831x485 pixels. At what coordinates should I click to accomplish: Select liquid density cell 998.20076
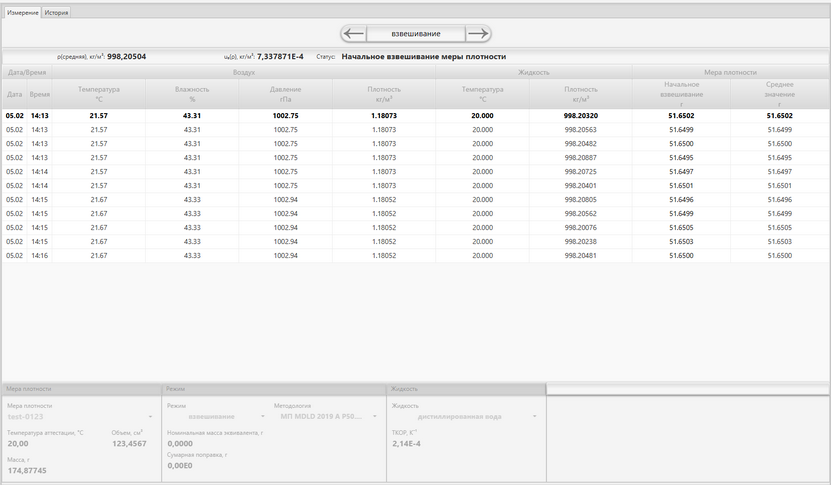click(581, 227)
